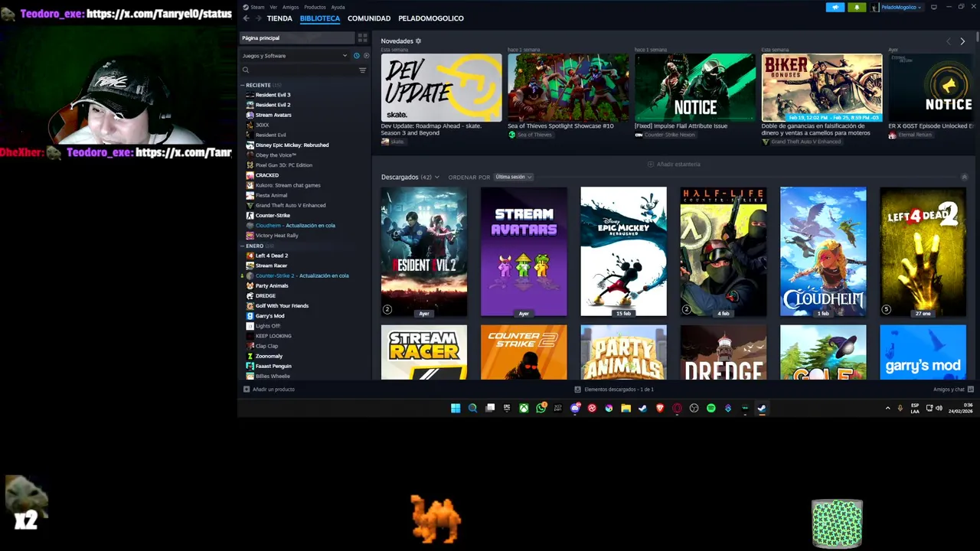This screenshot has width=980, height=551.
Task: Open the Steam announcements megaphone button
Action: 835,7
